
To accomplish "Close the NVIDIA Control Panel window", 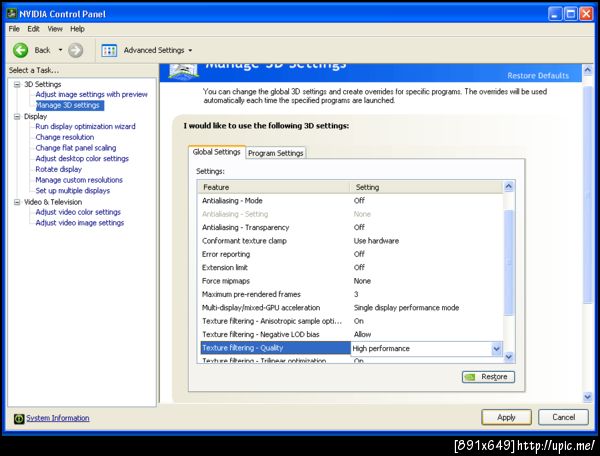I will pos(586,14).
